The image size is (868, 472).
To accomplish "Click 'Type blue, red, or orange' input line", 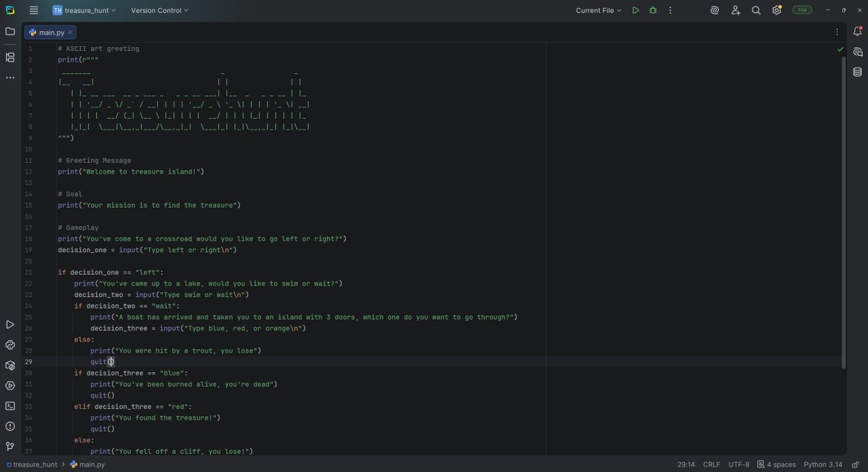I will [198, 328].
